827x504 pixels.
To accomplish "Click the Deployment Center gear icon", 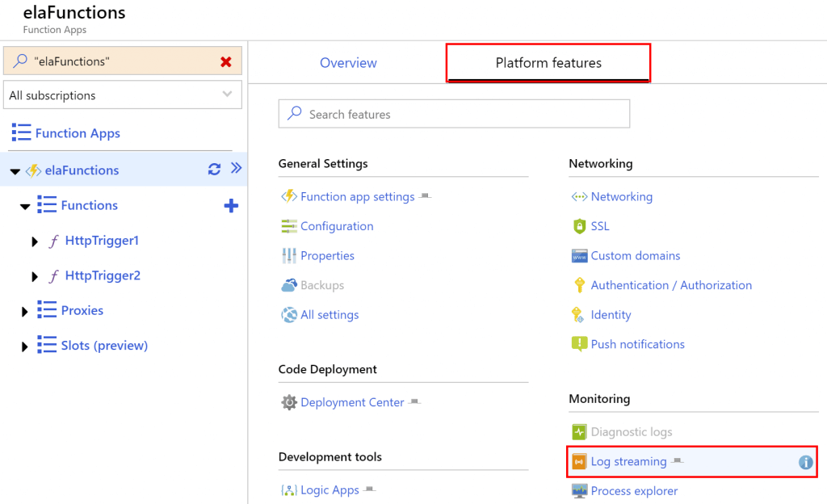I will [x=288, y=402].
